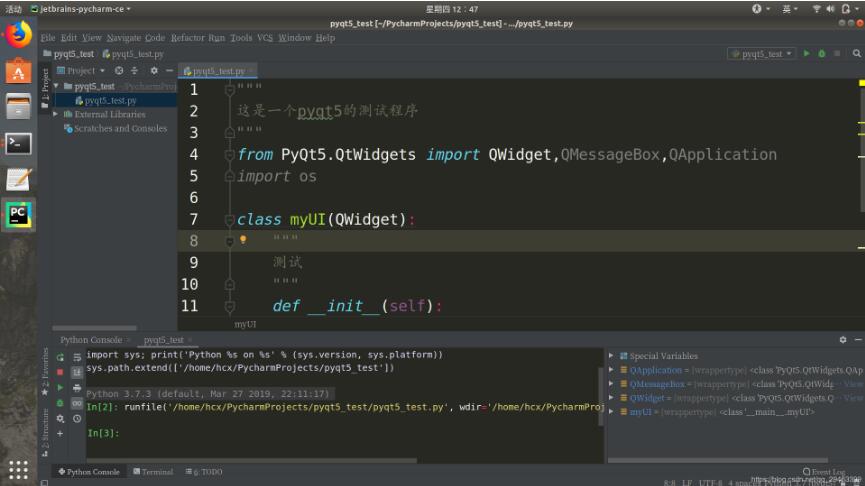Expand the External Libraries tree node
Screen dimensions: 865x486
click(x=57, y=114)
